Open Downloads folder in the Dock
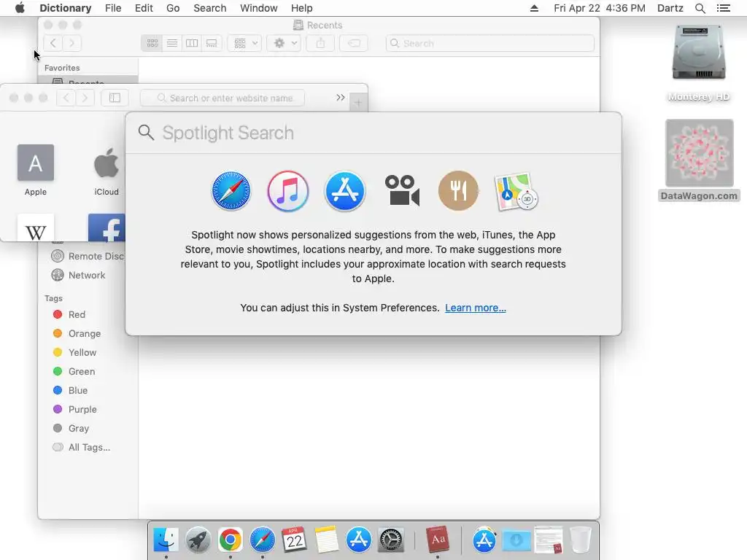The width and height of the screenshot is (747, 560). 516,540
